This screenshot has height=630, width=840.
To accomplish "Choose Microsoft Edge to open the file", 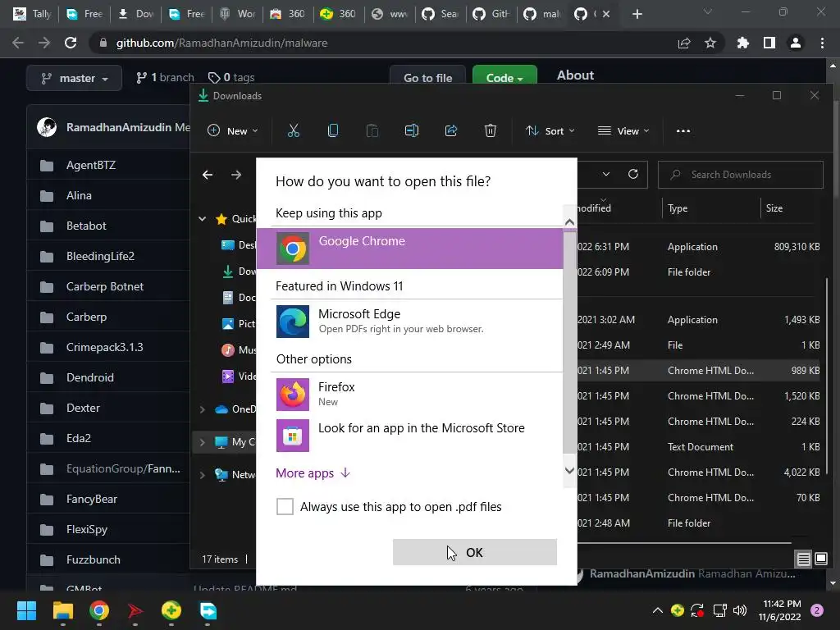I will 409,322.
